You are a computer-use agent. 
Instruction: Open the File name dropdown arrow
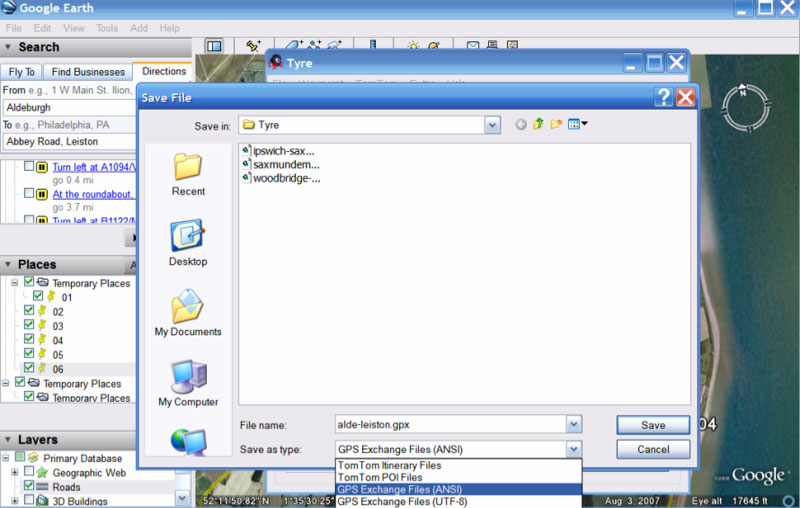(x=573, y=424)
